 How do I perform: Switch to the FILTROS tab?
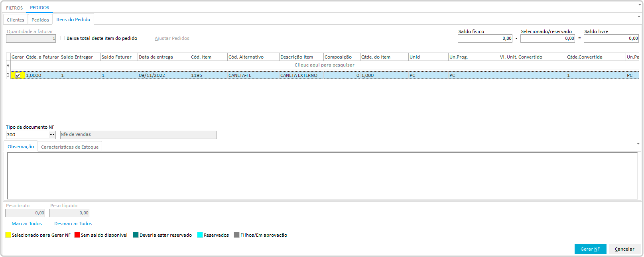pos(14,8)
